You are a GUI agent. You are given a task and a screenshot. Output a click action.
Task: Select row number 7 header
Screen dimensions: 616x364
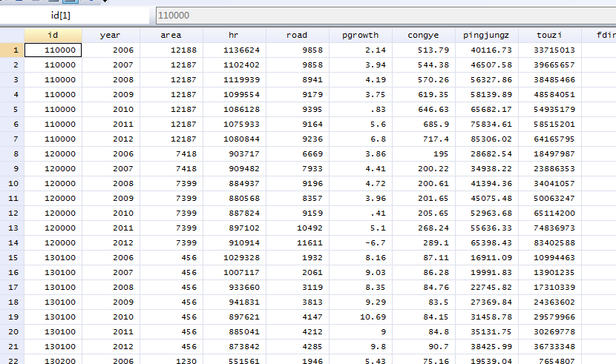click(x=12, y=139)
